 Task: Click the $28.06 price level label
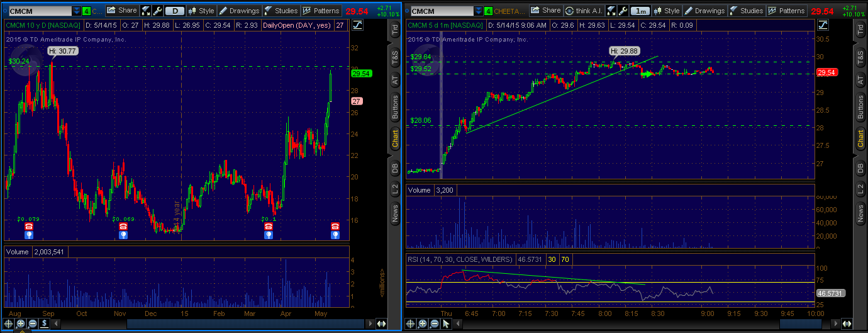coord(420,120)
